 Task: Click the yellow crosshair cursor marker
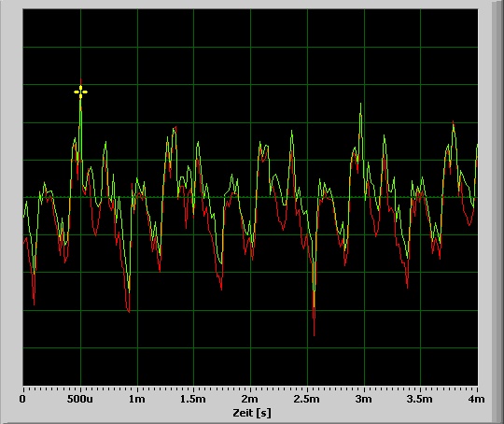coord(80,92)
